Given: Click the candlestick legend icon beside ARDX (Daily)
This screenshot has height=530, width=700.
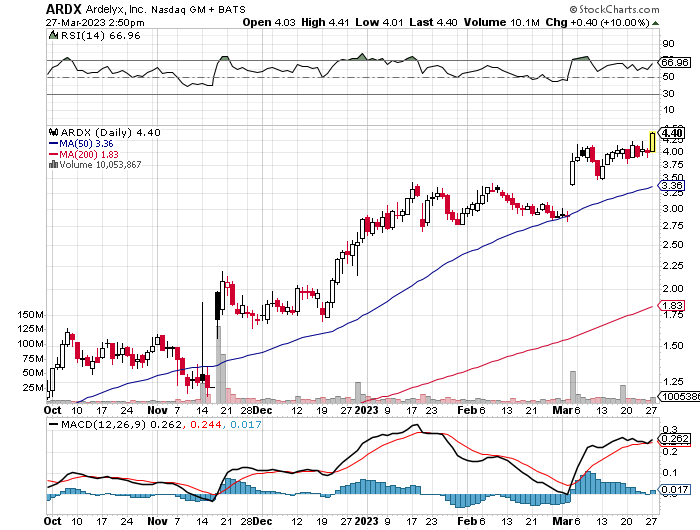Looking at the screenshot, I should tap(53, 132).
